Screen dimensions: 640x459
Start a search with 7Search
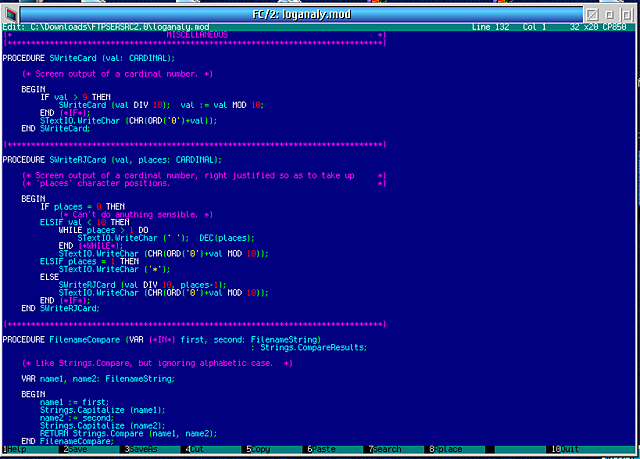(384, 449)
